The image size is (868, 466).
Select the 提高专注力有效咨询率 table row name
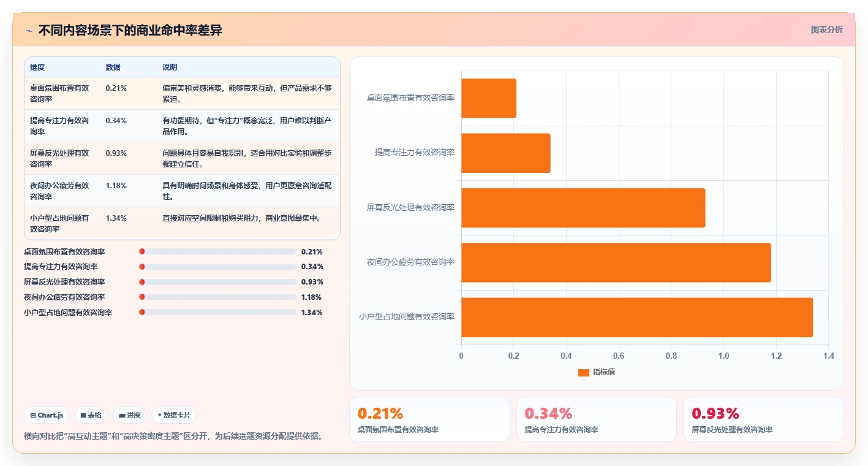pyautogui.click(x=59, y=126)
